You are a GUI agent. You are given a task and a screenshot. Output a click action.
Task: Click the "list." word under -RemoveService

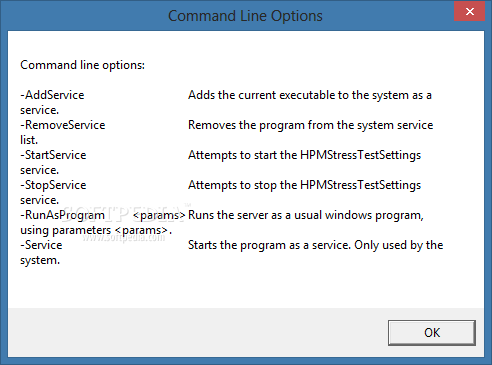tap(29, 140)
